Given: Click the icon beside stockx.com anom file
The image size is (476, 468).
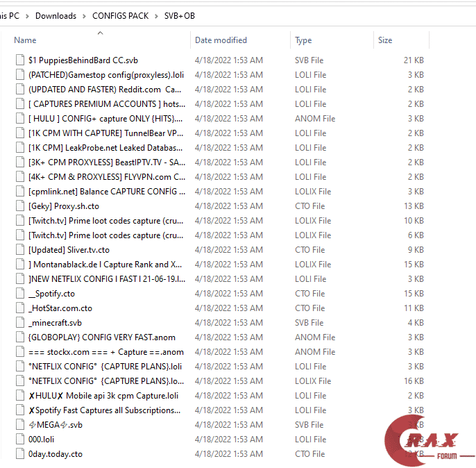Looking at the screenshot, I should 20,351.
